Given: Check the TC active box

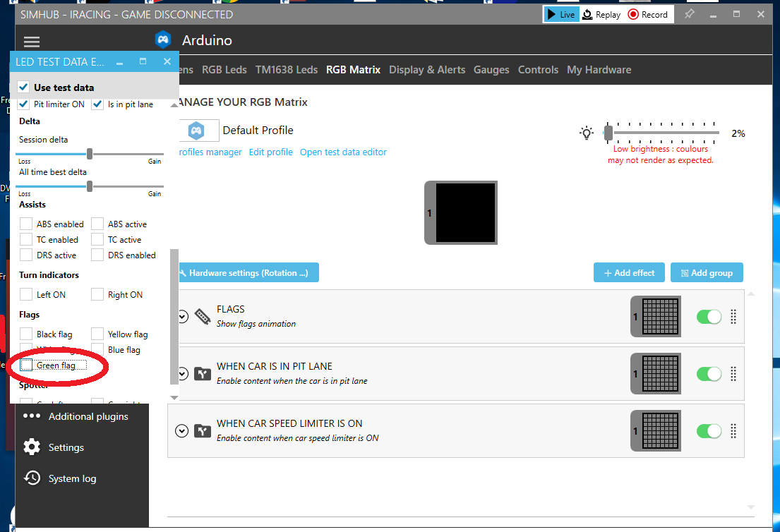Looking at the screenshot, I should (x=97, y=239).
